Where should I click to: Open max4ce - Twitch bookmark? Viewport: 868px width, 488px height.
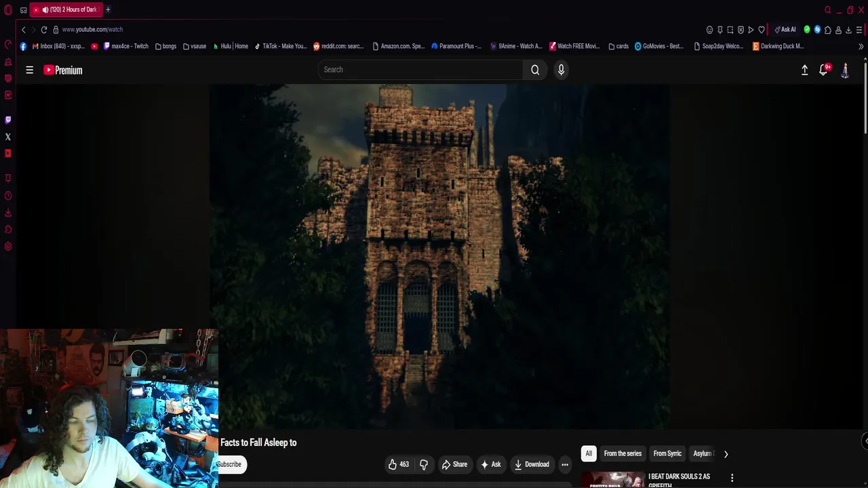click(x=125, y=46)
